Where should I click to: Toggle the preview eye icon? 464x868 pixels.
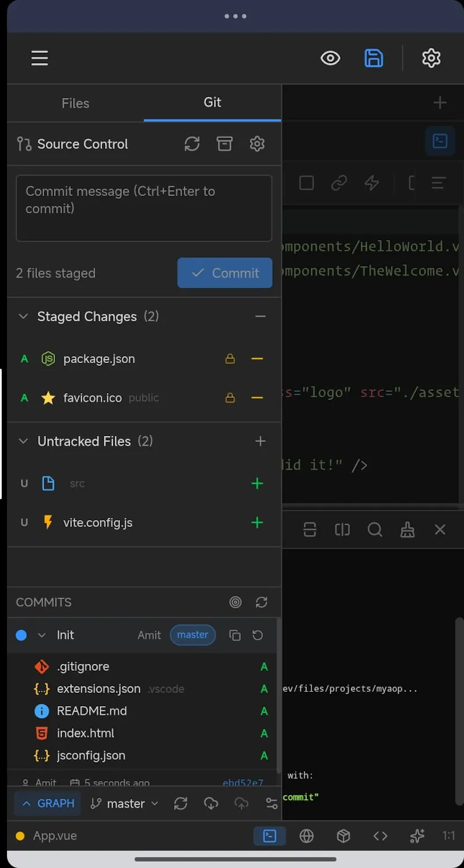tap(331, 58)
